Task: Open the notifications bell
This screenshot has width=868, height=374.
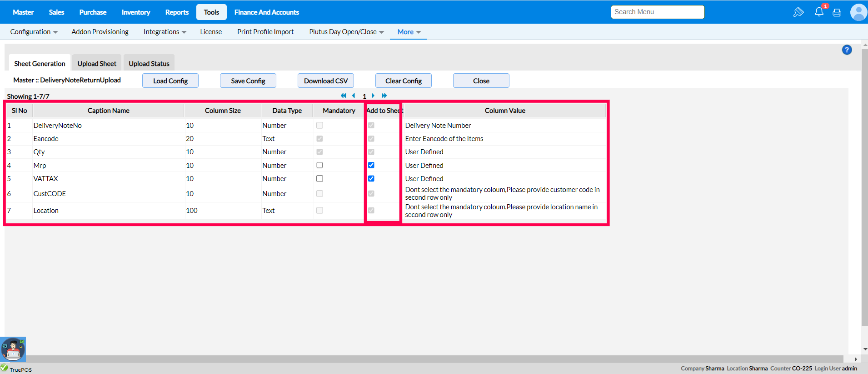Action: 819,12
